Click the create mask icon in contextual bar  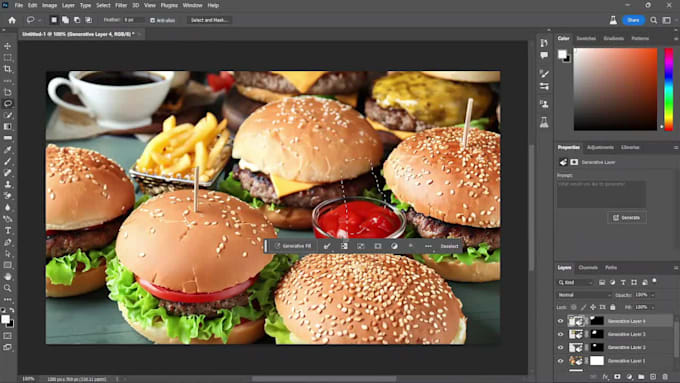[378, 246]
